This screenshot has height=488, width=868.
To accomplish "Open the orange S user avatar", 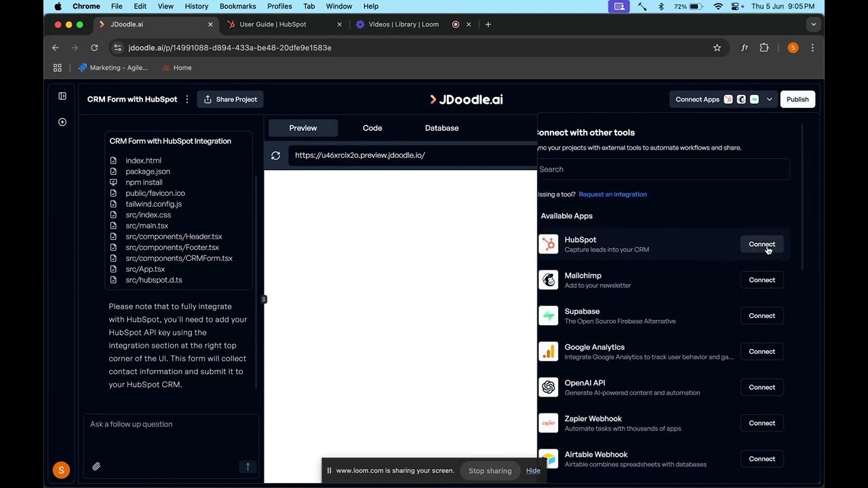I will [61, 470].
